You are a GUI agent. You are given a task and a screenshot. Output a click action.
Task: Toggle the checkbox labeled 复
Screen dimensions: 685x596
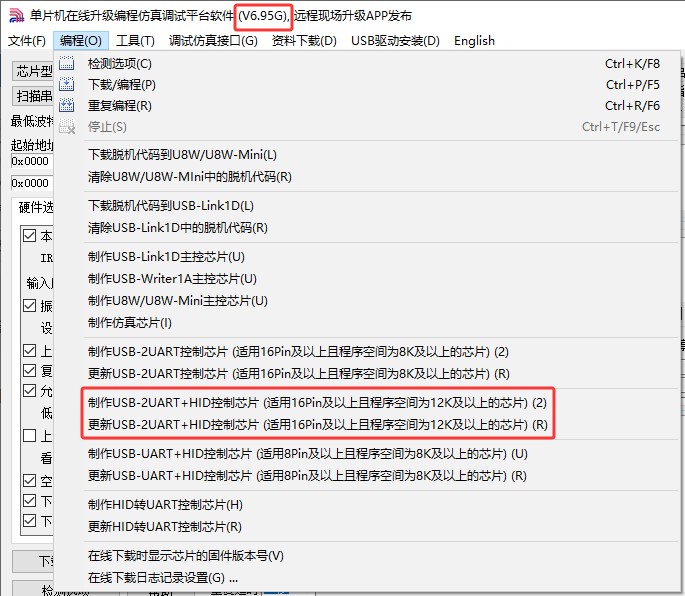click(x=30, y=371)
